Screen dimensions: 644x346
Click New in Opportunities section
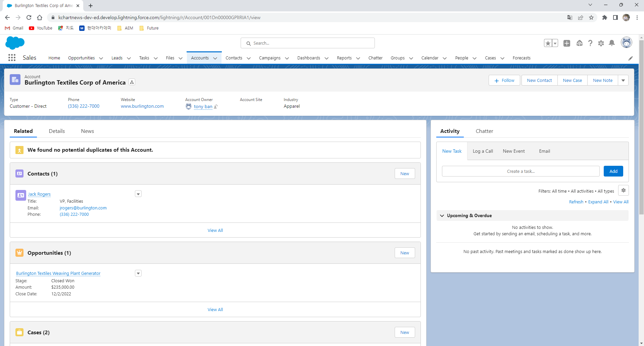point(405,253)
